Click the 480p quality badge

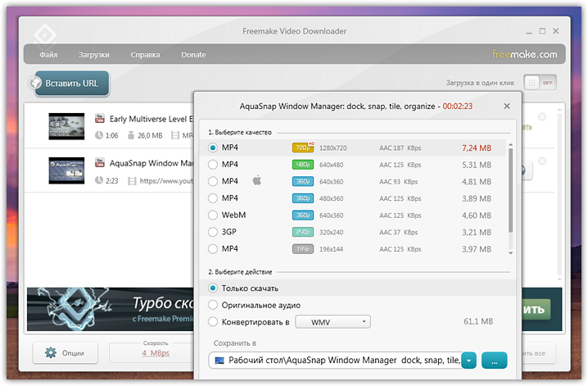[303, 165]
